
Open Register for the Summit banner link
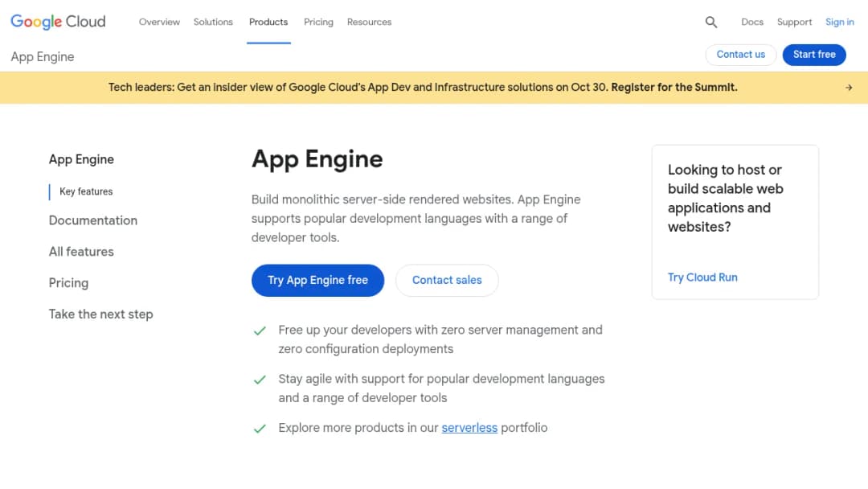click(x=674, y=88)
